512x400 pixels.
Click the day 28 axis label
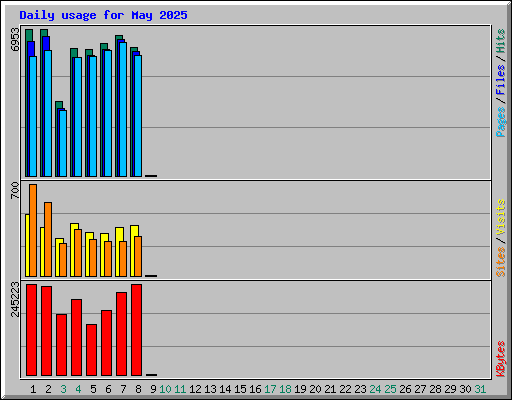tap(435, 389)
